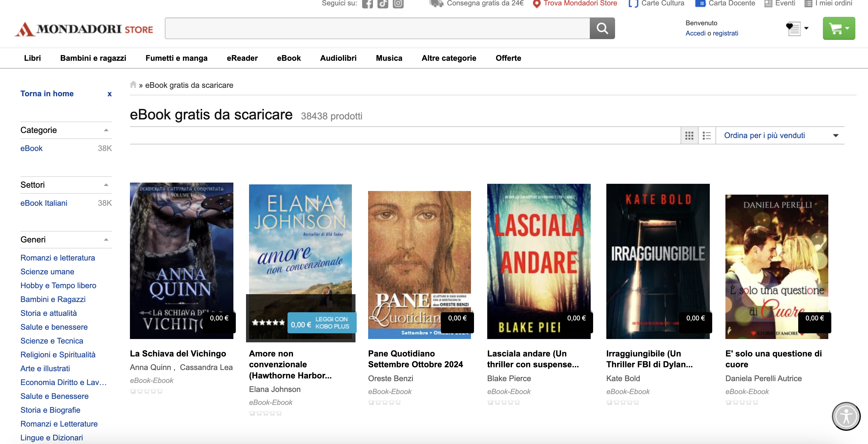868x444 pixels.
Task: Open La Schiava del Vichingo cover
Action: 182,261
